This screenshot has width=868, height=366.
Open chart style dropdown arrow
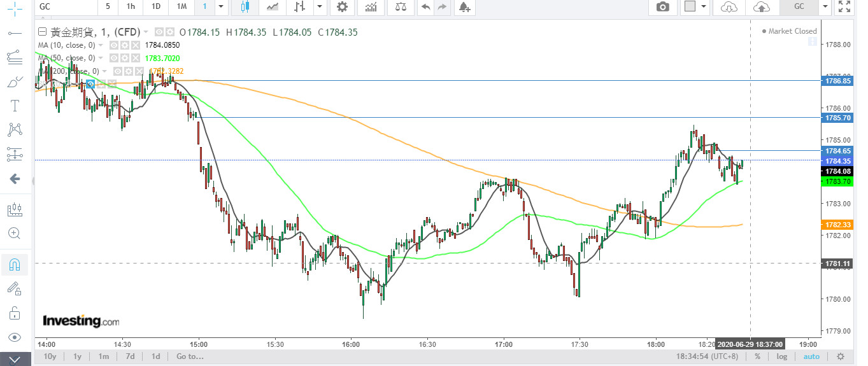click(x=320, y=7)
